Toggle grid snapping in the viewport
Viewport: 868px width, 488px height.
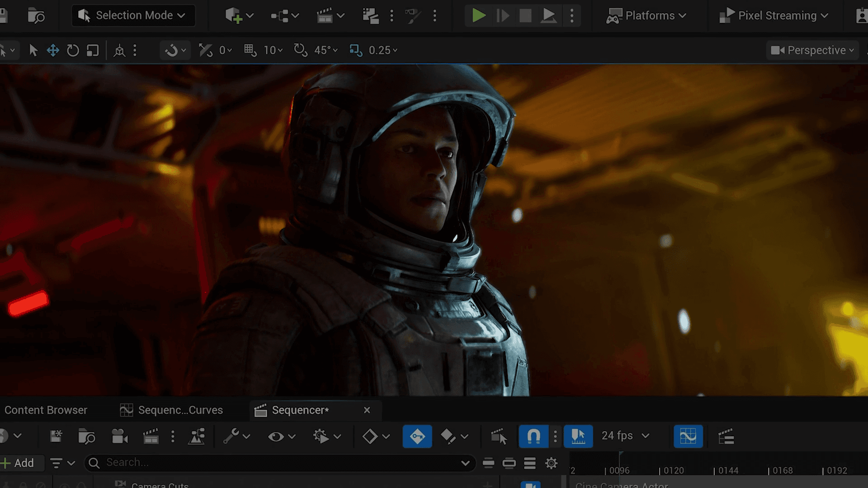[250, 50]
